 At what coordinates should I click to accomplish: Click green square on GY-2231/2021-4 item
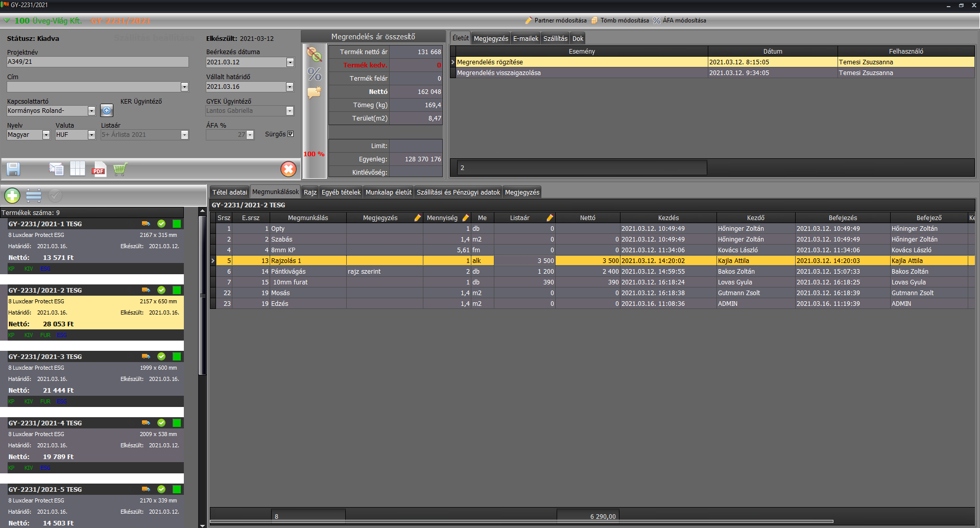point(177,423)
